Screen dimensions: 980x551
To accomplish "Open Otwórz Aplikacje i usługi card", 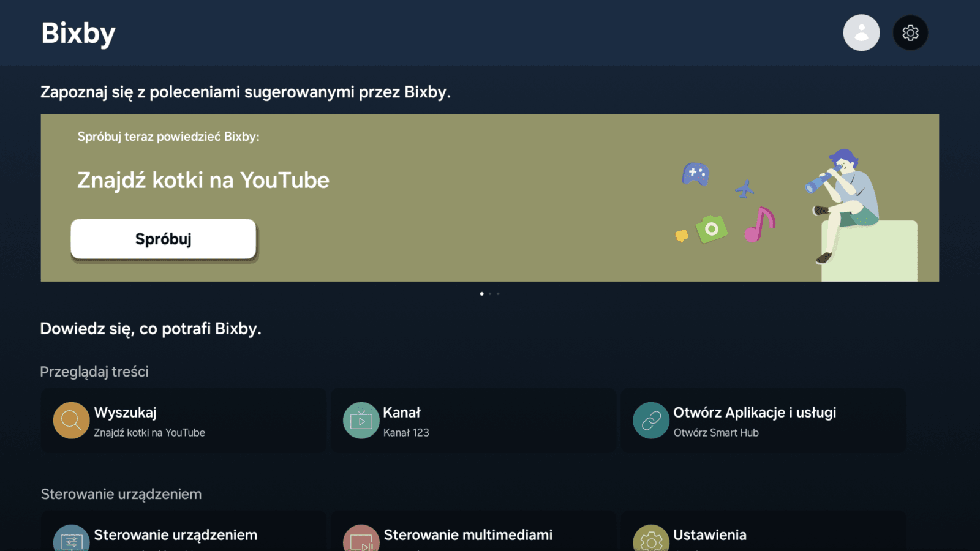I will tap(763, 421).
